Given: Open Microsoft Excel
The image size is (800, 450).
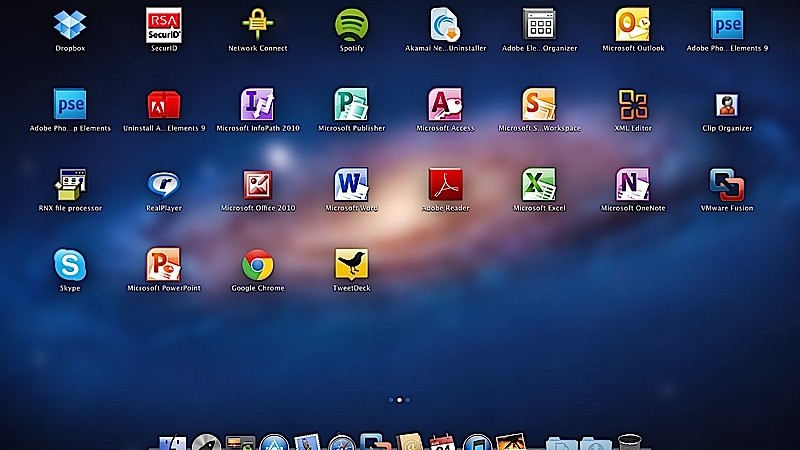Looking at the screenshot, I should coord(539,184).
